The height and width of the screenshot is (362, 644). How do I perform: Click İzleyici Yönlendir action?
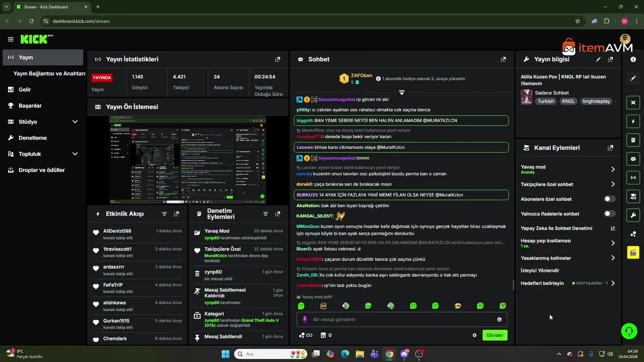tap(540, 270)
